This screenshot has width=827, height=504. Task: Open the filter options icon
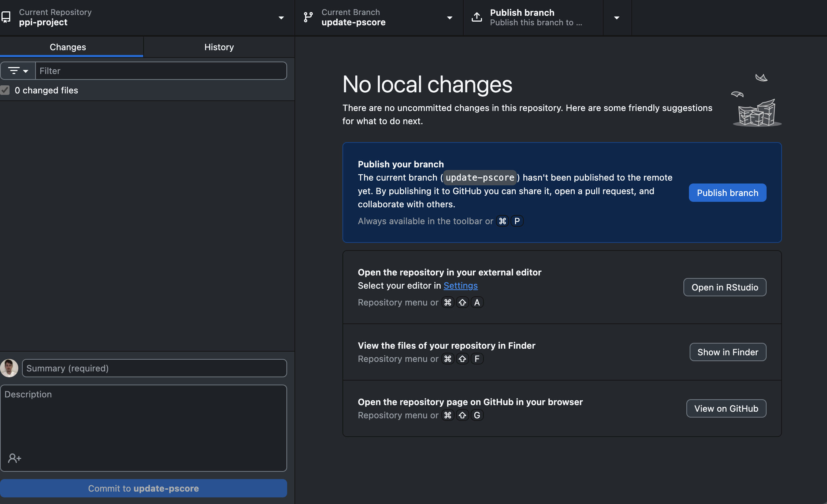pyautogui.click(x=18, y=71)
